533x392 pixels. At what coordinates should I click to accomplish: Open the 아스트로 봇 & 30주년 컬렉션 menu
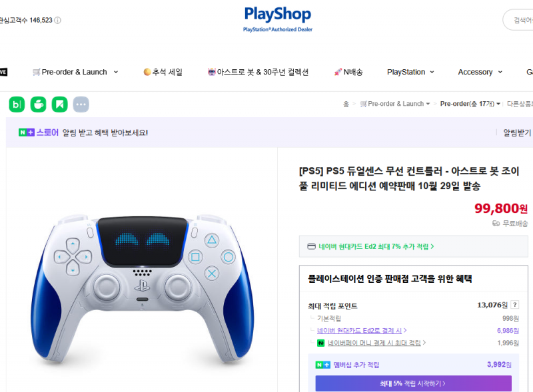pos(258,72)
